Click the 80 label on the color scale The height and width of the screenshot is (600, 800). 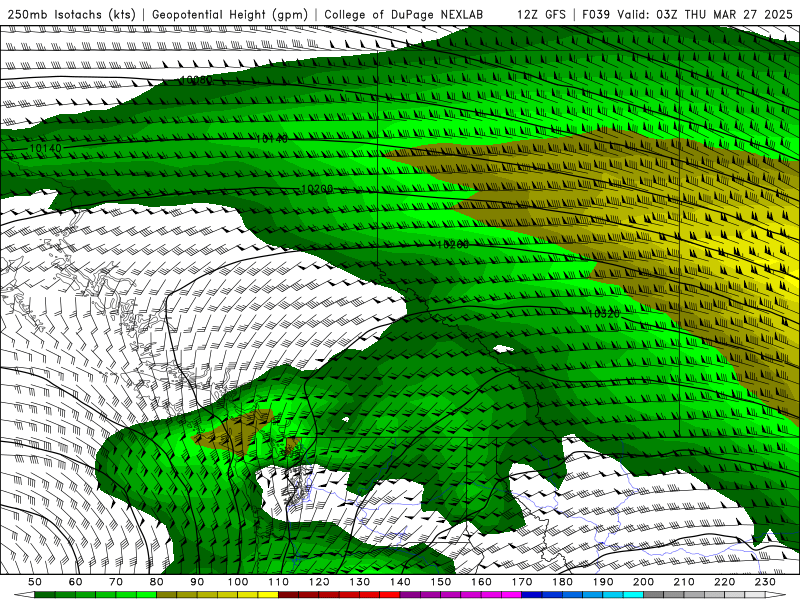157,582
